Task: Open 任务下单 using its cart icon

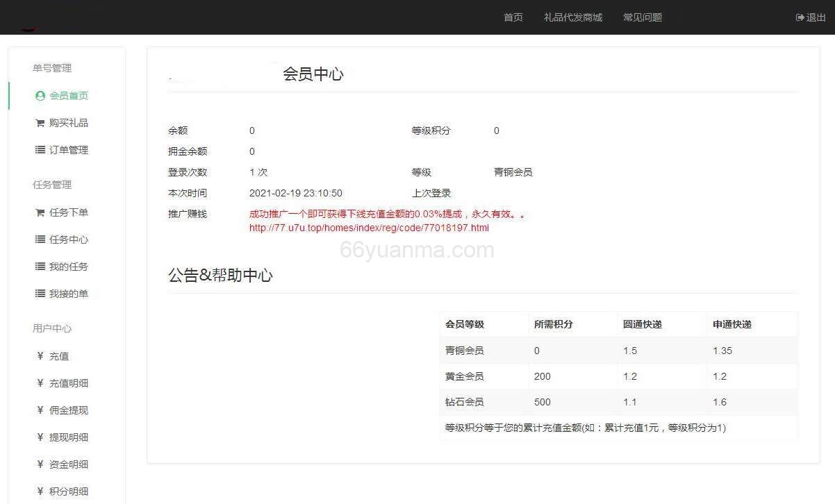Action: tap(40, 212)
